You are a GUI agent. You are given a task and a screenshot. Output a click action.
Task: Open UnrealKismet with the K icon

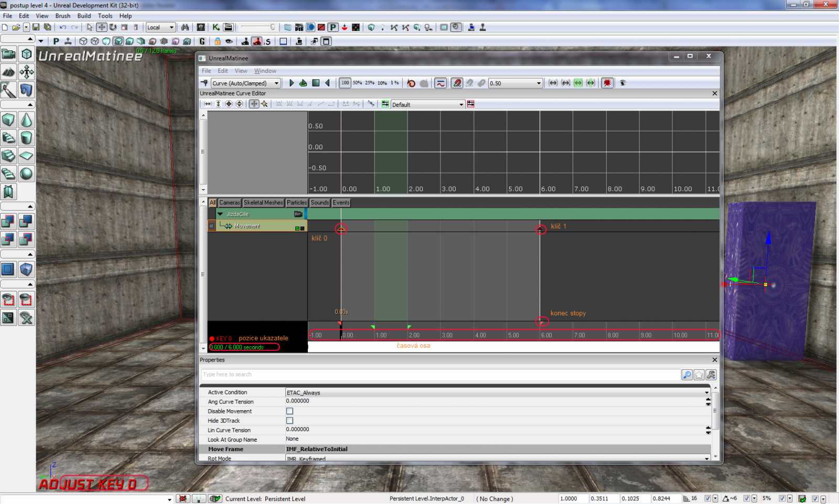pos(216,27)
